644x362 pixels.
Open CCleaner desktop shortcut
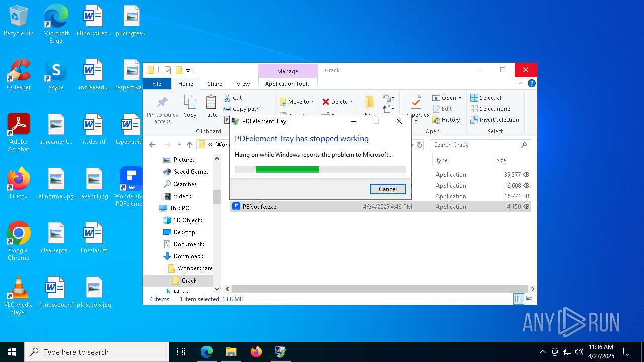click(19, 75)
